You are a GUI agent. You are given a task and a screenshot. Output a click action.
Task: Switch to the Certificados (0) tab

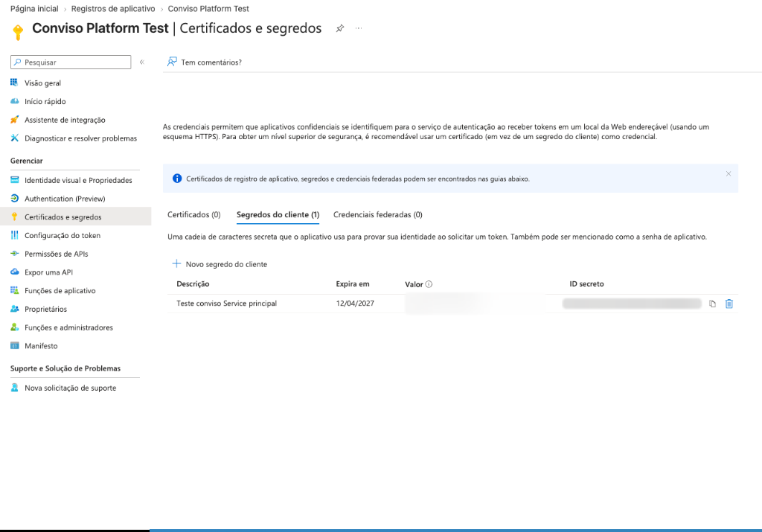194,215
